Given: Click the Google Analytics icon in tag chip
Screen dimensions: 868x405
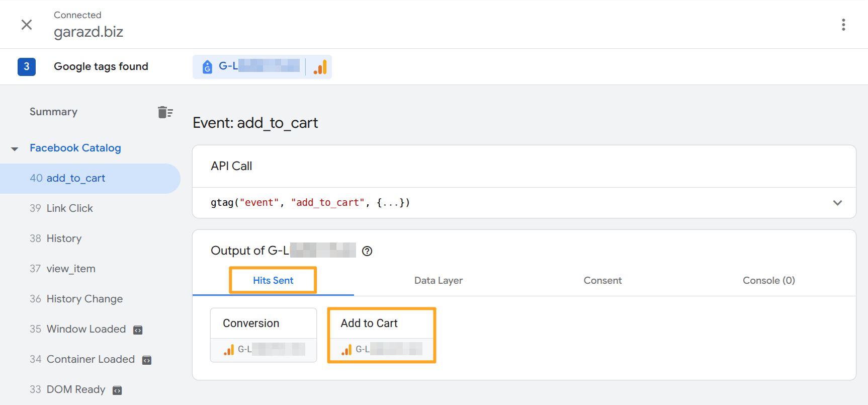Looking at the screenshot, I should point(320,67).
